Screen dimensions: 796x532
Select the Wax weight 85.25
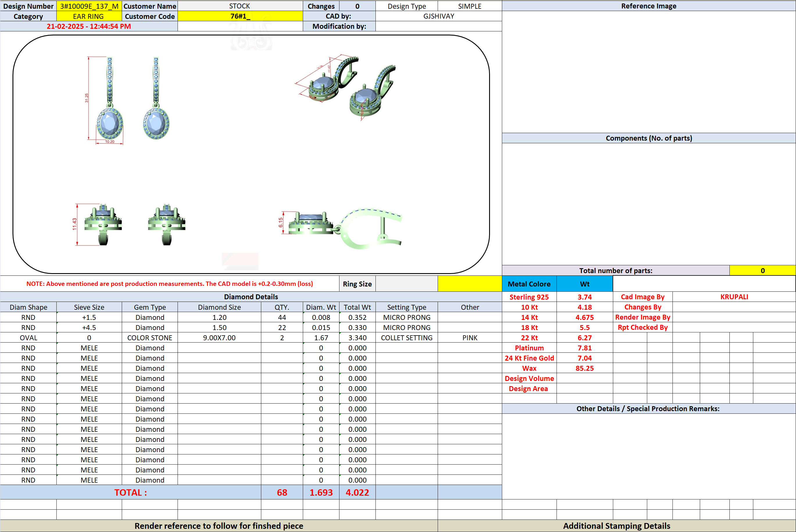(584, 368)
